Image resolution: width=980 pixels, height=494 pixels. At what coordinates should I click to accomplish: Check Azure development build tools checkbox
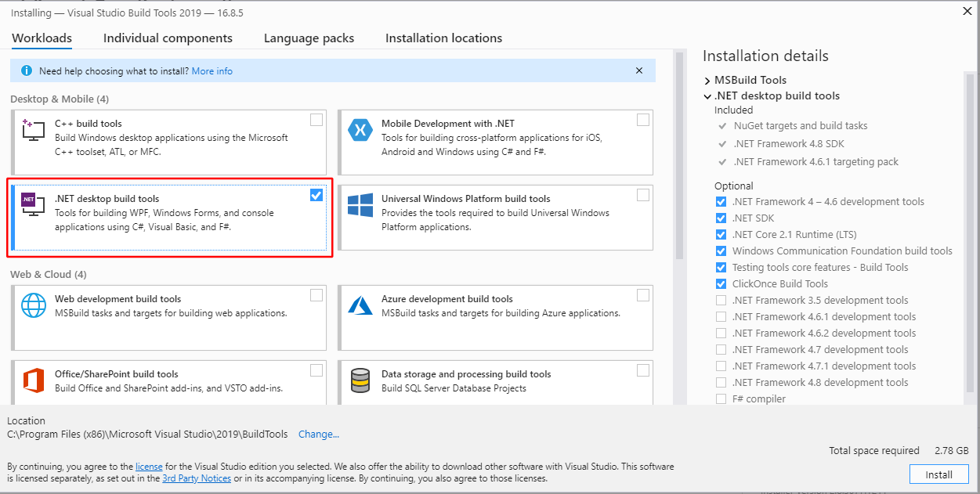[x=642, y=295]
